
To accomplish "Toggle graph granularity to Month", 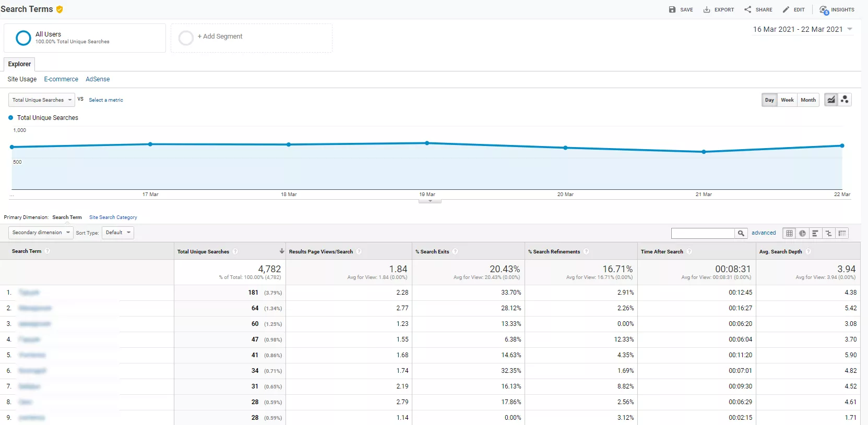I will (x=808, y=100).
